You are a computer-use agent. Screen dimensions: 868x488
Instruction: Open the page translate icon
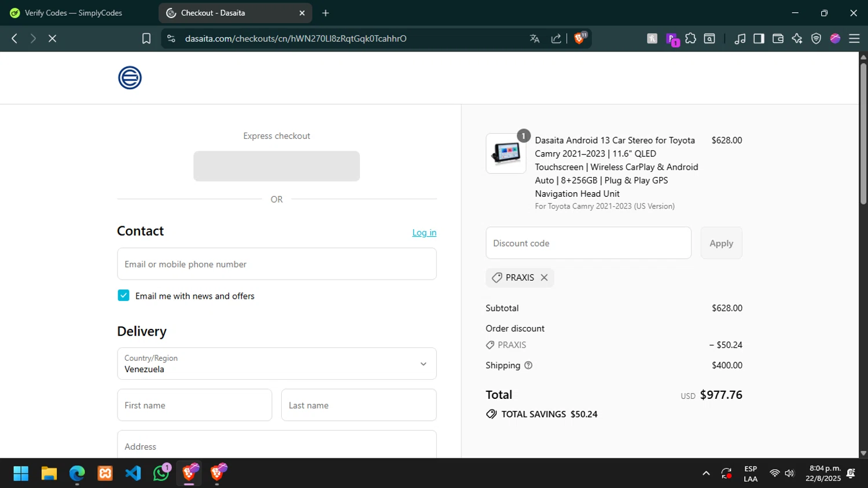(x=535, y=38)
